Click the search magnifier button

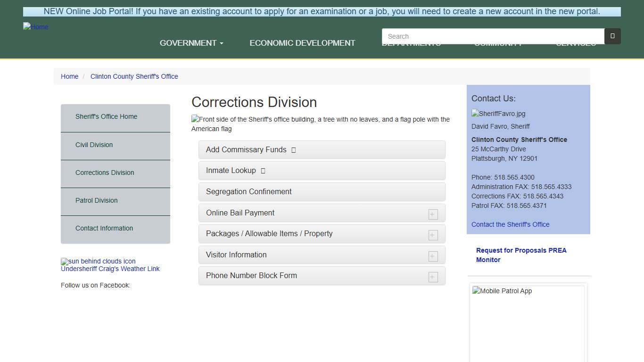[x=612, y=36]
